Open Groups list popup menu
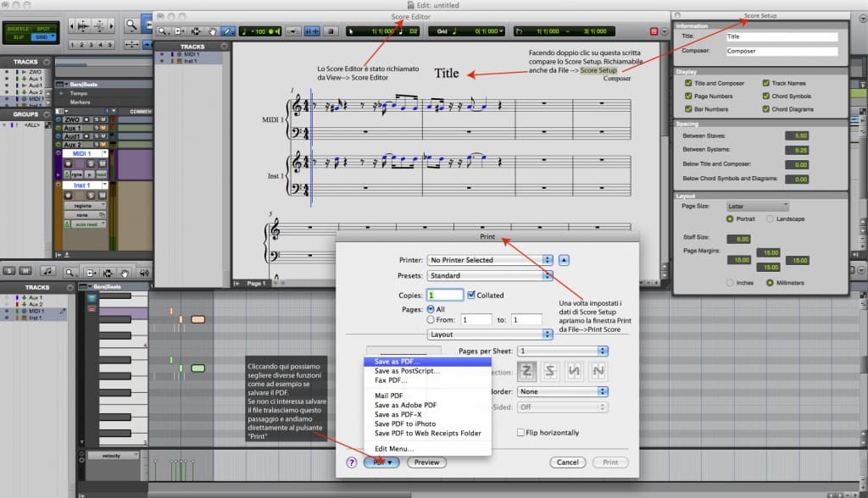 (x=47, y=114)
